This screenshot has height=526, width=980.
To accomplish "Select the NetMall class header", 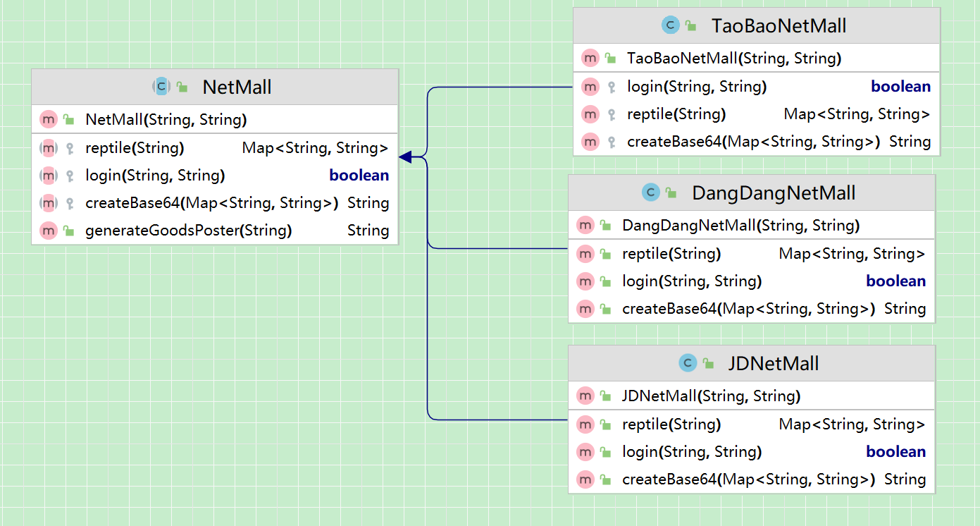I will pyautogui.click(x=215, y=87).
